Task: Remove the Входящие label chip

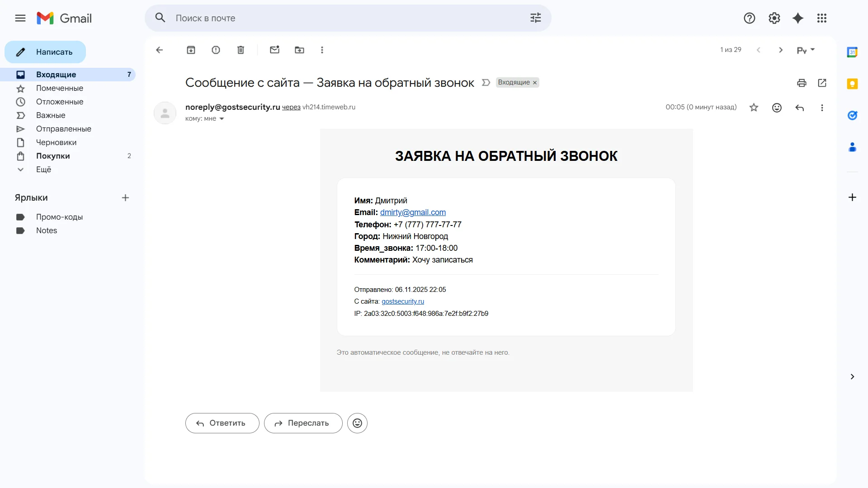Action: pyautogui.click(x=535, y=83)
